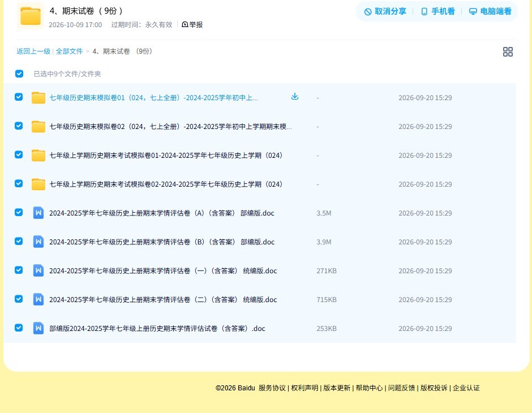532x413 pixels.
Task: Uncheck 学情评估卷（一）统编版 checkbox
Action: [19, 270]
